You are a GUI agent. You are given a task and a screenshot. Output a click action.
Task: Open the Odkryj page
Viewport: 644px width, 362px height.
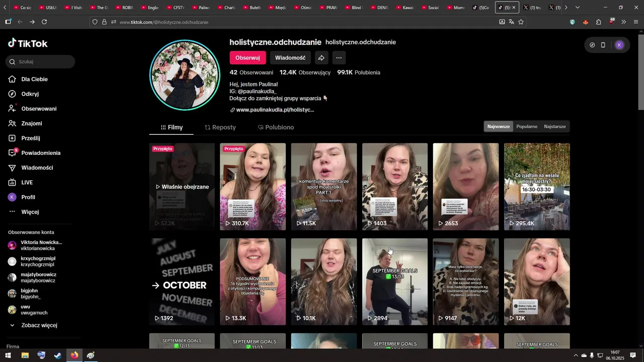pos(30,94)
